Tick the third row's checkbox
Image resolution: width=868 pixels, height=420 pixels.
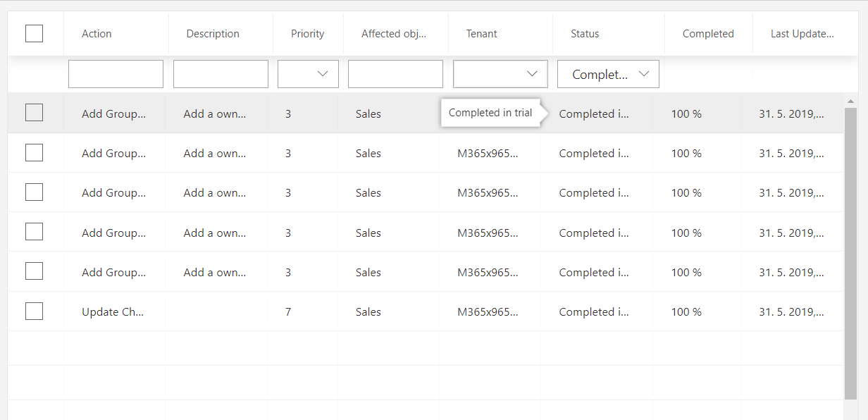tap(34, 192)
